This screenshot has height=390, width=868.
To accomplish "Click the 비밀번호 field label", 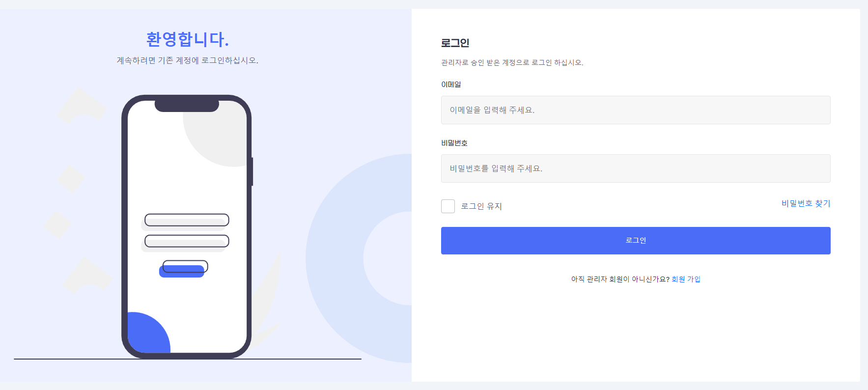I will pos(455,143).
